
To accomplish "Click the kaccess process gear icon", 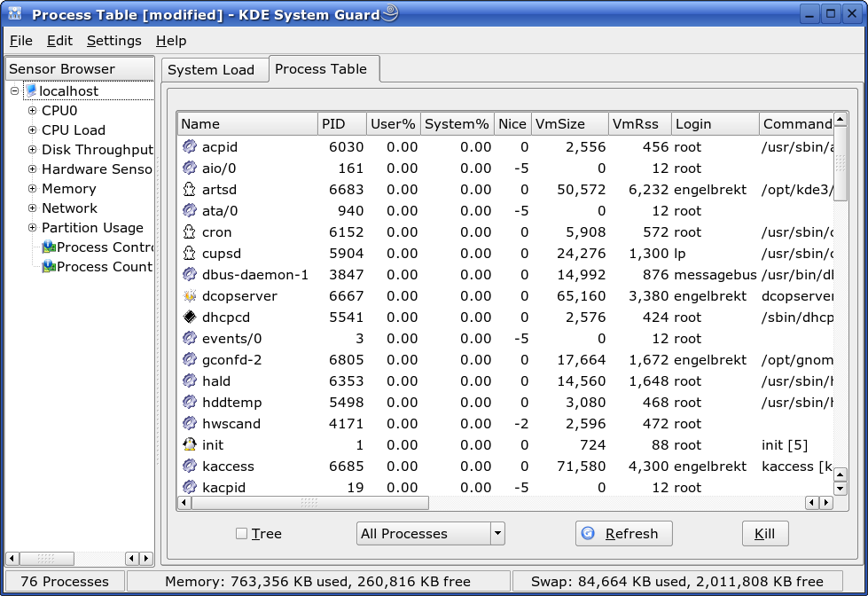I will tap(190, 466).
